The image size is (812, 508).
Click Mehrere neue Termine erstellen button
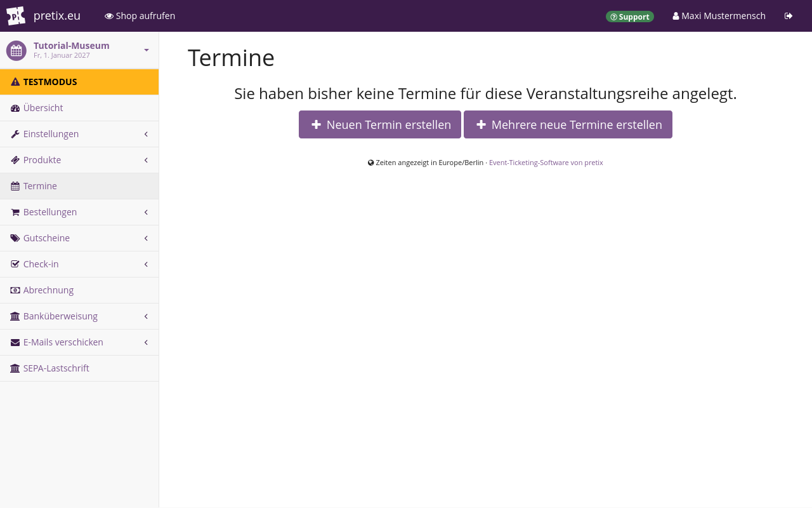pyautogui.click(x=568, y=124)
